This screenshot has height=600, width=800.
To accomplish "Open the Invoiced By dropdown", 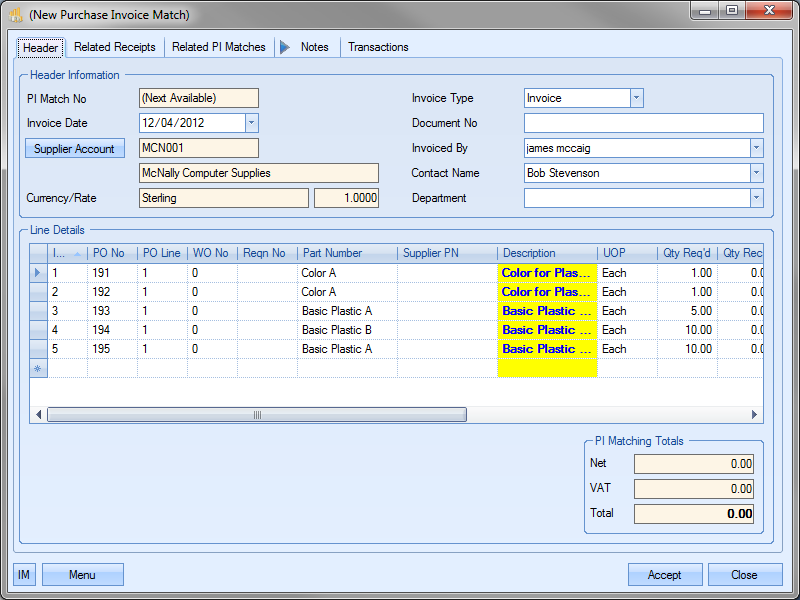I will [756, 148].
